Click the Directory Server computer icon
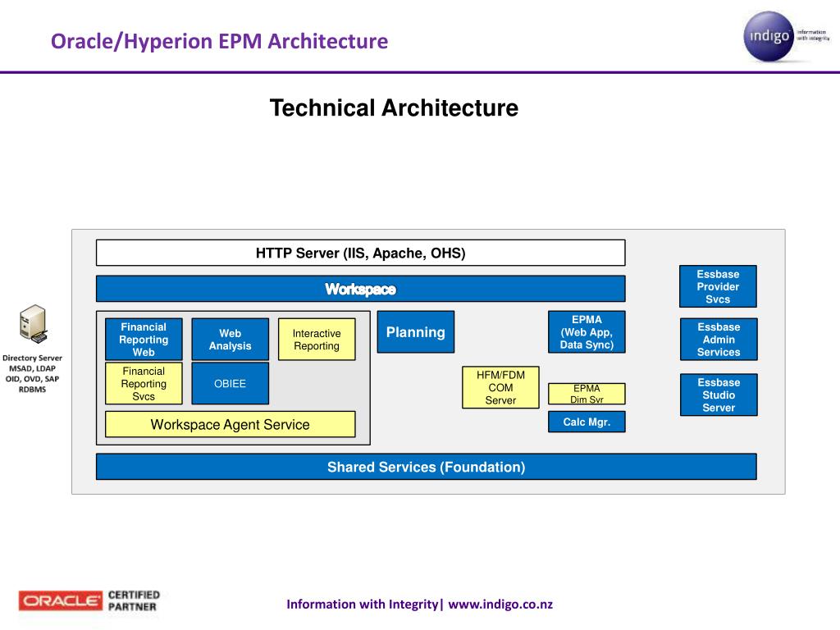840x630 pixels. pos(33,324)
